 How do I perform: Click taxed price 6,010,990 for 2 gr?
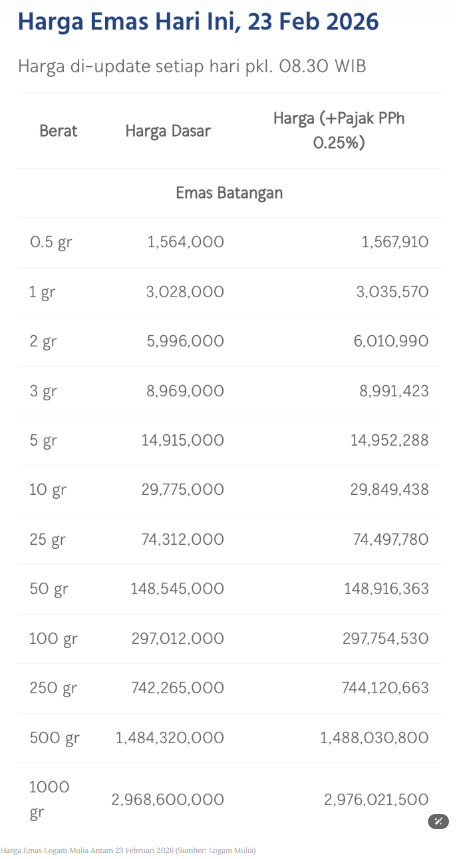click(x=392, y=341)
